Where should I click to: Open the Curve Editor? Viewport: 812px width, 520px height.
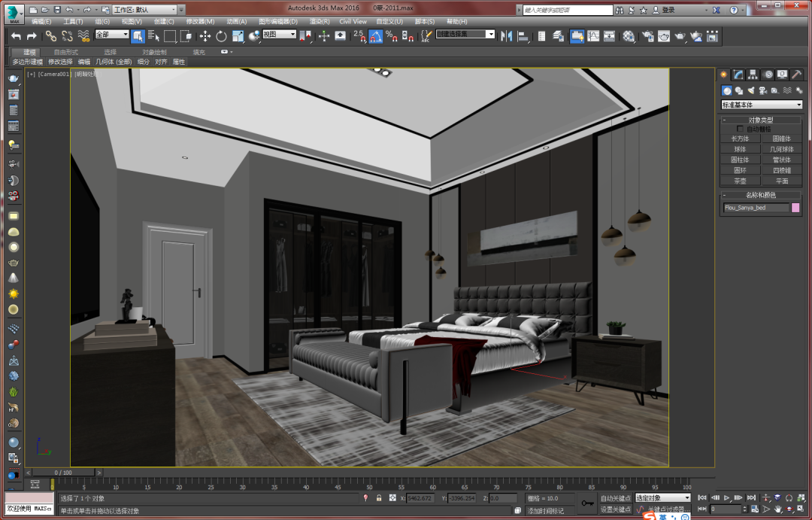point(593,36)
